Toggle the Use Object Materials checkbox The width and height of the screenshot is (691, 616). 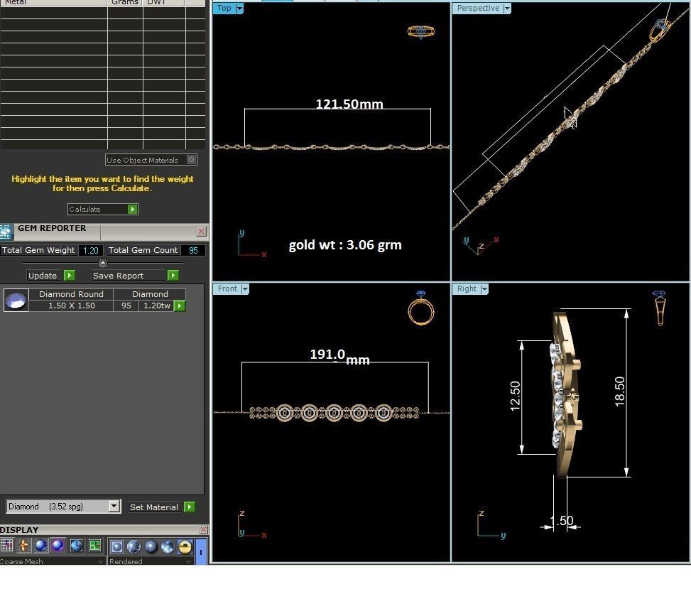pos(191,160)
